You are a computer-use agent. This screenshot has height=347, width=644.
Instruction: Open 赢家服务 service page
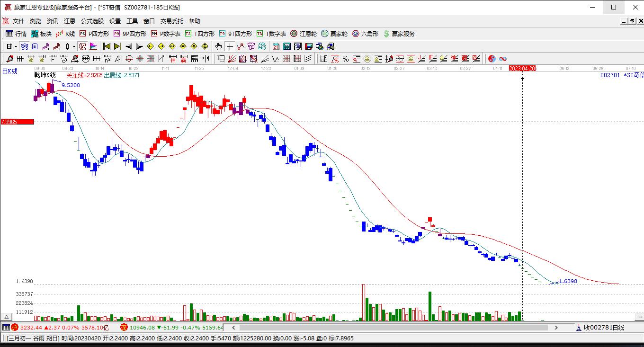399,34
